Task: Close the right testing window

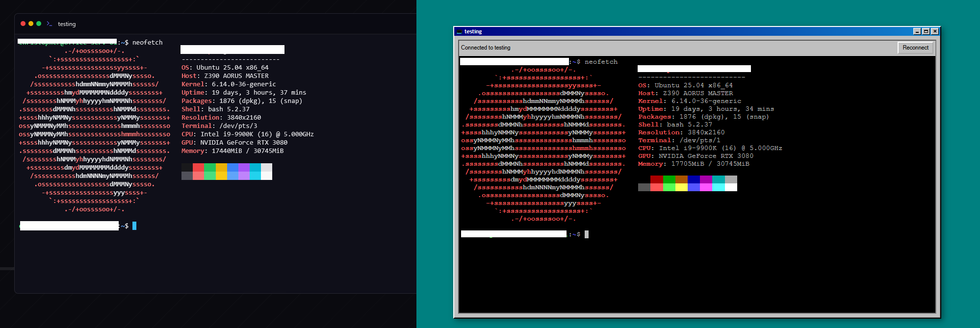Action: coord(935,31)
